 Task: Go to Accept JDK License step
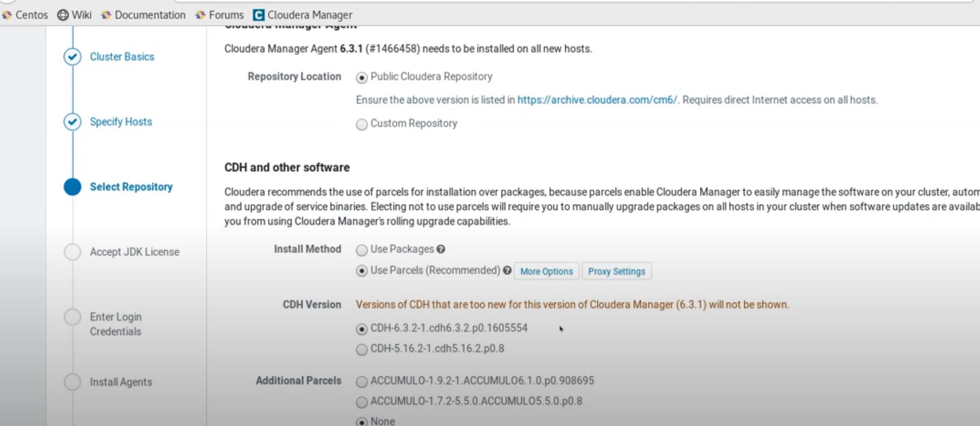tap(134, 252)
